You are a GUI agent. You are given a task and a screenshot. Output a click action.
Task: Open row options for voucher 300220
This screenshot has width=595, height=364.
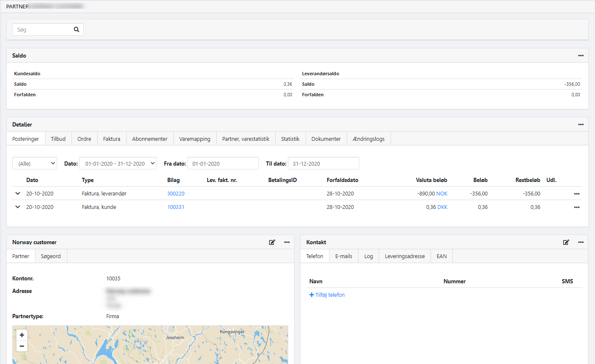coord(576,194)
